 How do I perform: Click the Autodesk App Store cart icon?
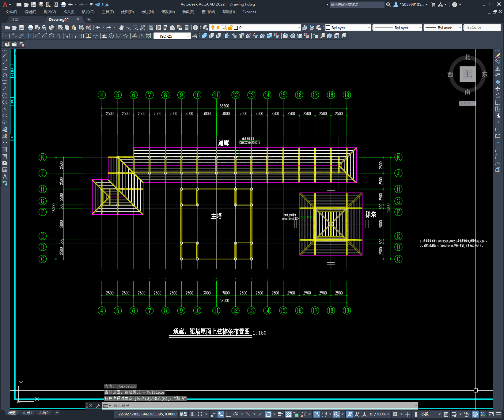tap(433, 5)
